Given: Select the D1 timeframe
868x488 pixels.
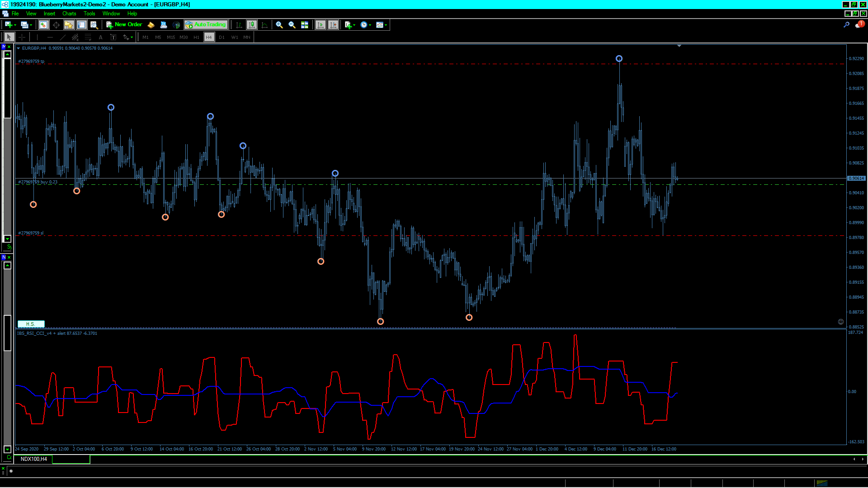Looking at the screenshot, I should [222, 38].
